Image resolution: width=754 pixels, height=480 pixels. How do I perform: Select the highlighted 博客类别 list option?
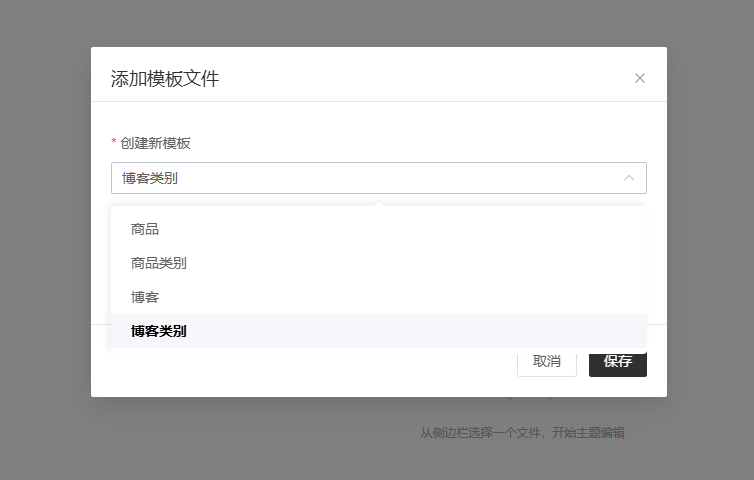tap(159, 331)
